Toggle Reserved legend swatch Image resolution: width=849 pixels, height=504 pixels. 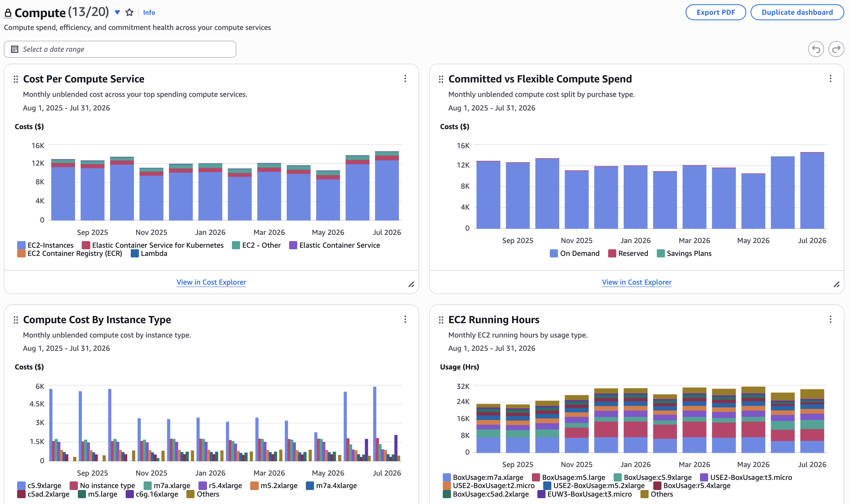[x=612, y=253]
